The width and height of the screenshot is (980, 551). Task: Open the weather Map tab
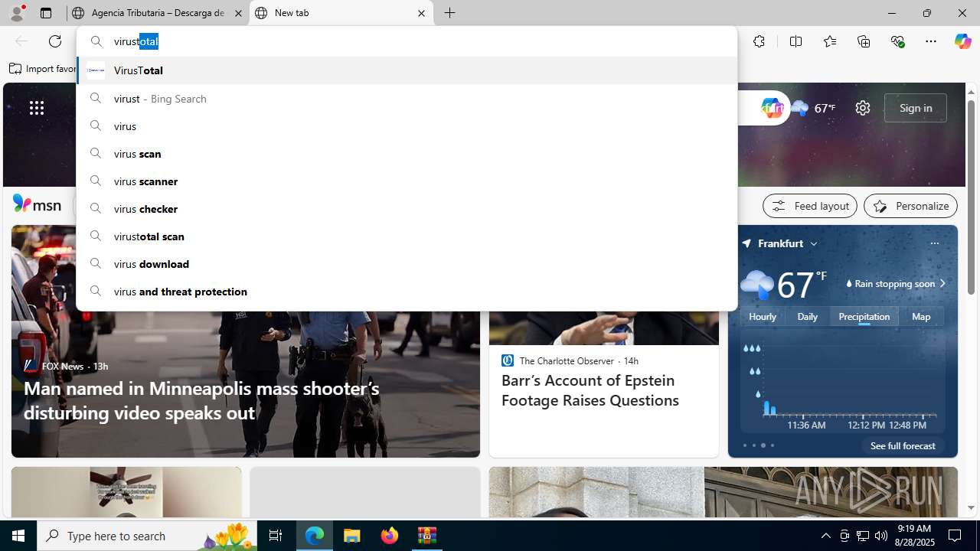[921, 317]
